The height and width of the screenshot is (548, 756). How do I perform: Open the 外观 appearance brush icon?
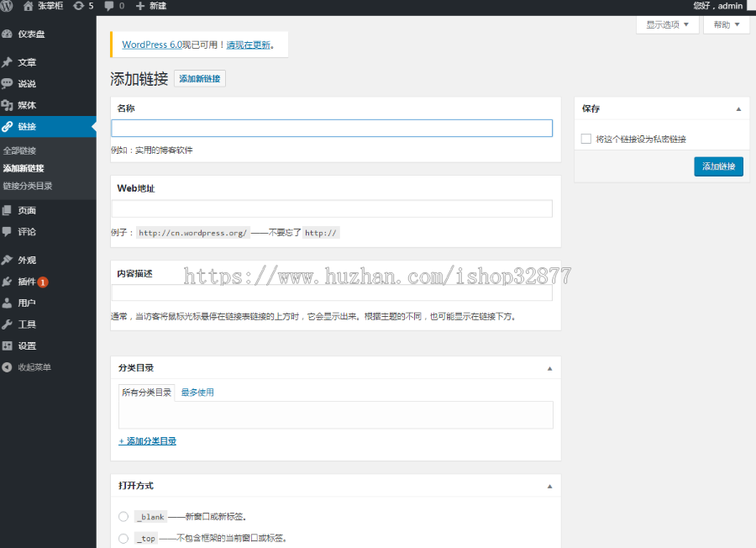click(x=7, y=260)
